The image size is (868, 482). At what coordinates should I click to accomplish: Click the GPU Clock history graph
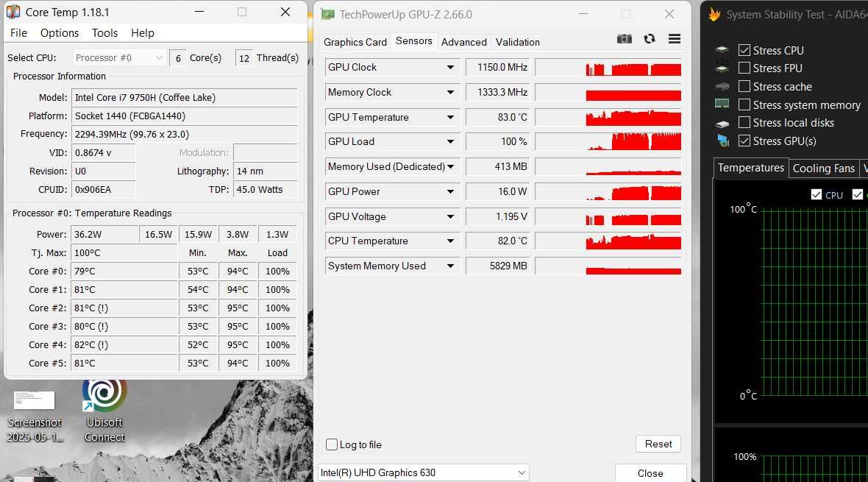click(x=608, y=67)
